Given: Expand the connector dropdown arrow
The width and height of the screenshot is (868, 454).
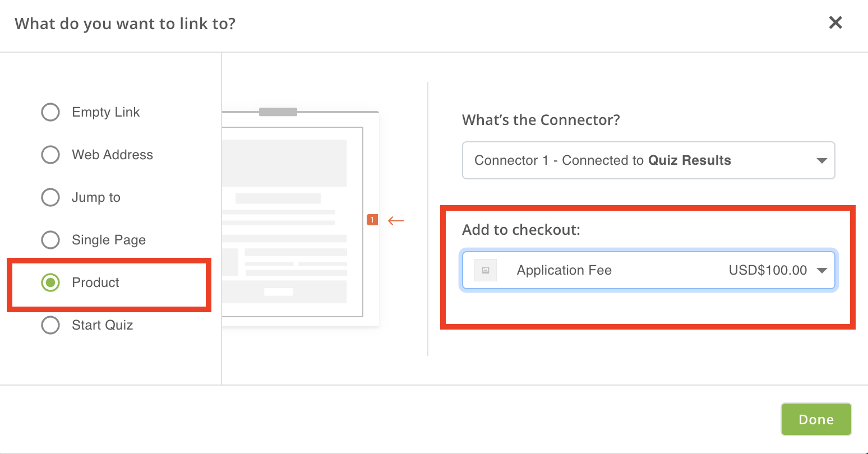Looking at the screenshot, I should [x=822, y=161].
